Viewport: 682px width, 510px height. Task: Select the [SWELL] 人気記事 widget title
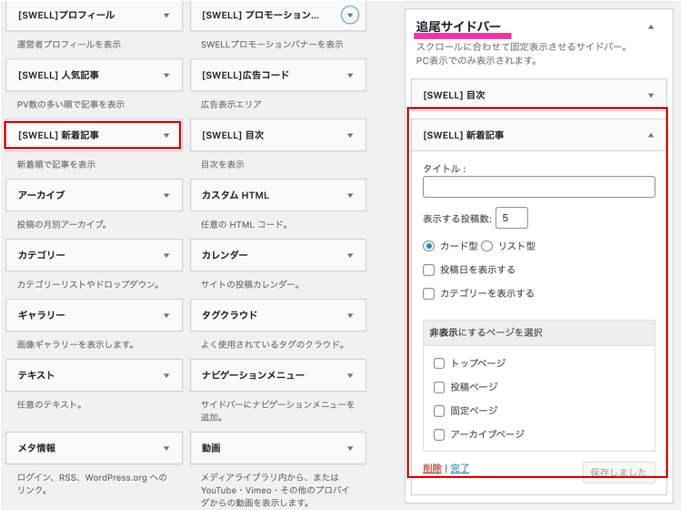[58, 75]
